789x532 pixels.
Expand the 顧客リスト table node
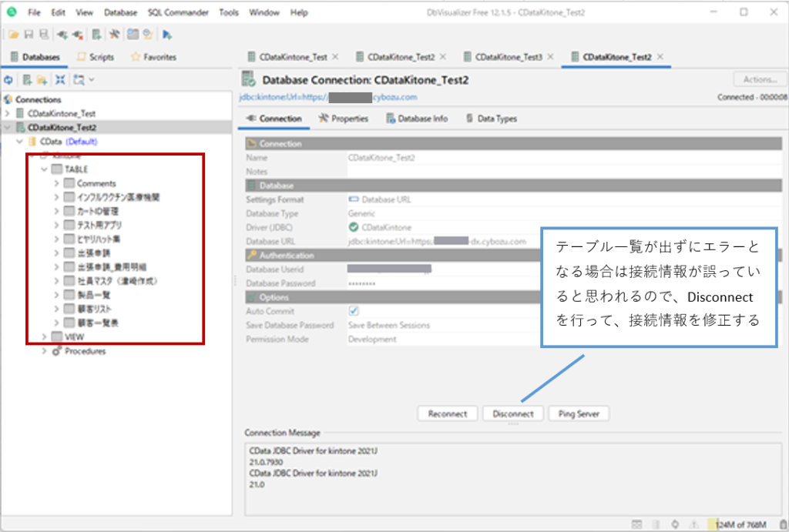click(x=56, y=309)
